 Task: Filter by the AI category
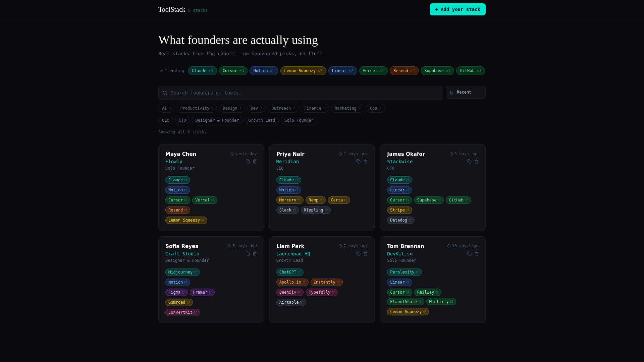166,108
